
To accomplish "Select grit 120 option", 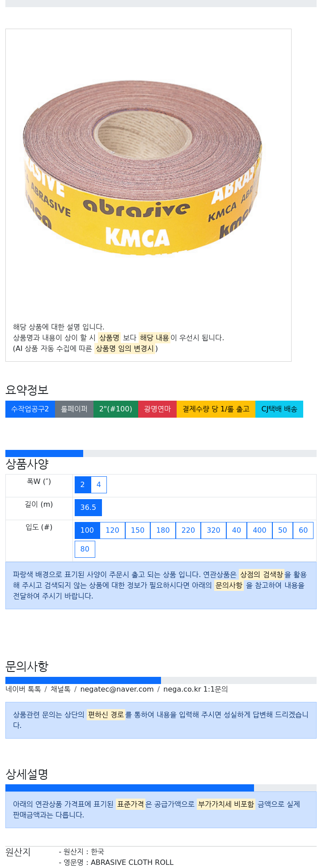I will coord(112,530).
